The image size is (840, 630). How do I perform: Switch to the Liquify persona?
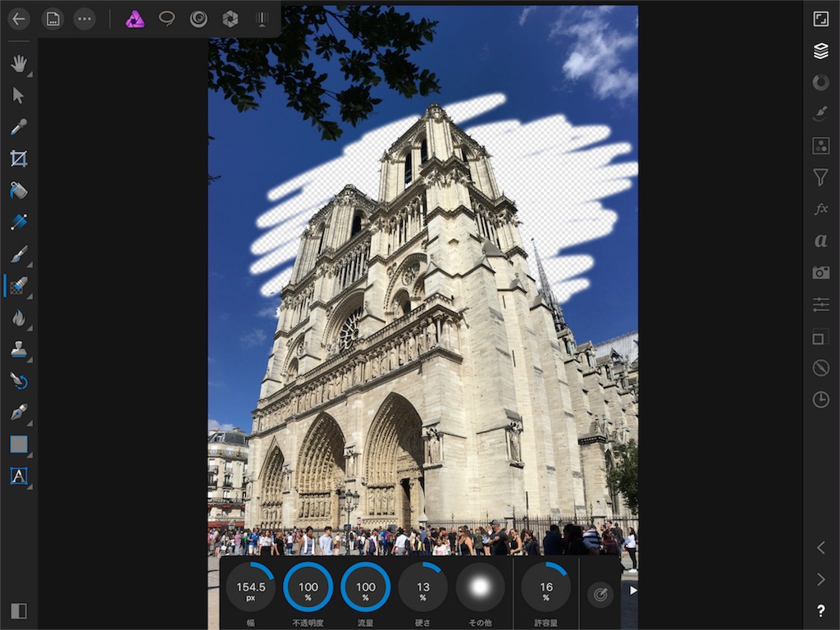199,20
